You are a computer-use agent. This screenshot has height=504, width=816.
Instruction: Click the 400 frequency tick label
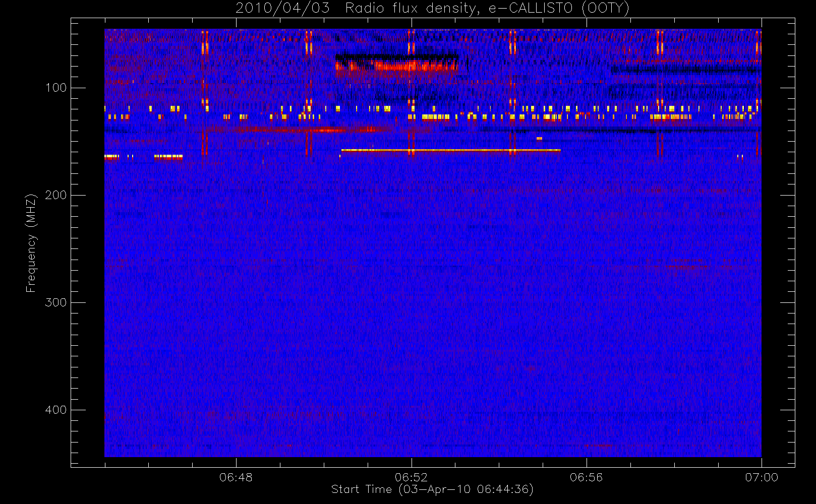point(55,410)
